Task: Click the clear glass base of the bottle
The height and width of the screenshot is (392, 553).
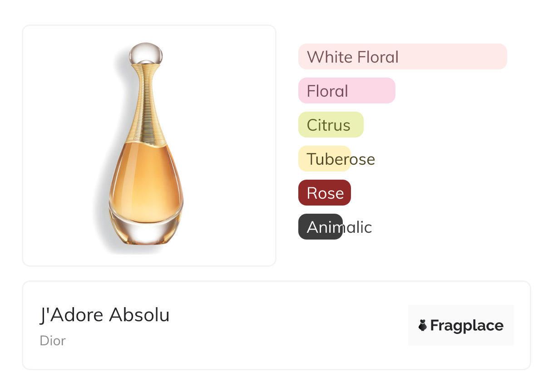Action: (146, 230)
